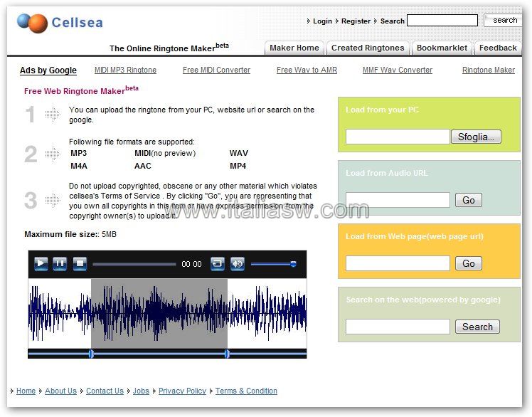Switch to the Maker Home tab
Screen dimensions: 532x417
294,48
